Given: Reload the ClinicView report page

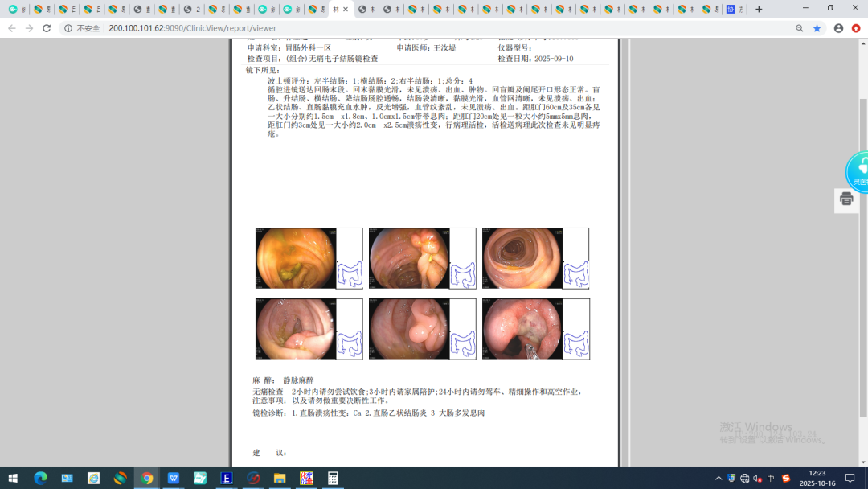Looking at the screenshot, I should [x=46, y=27].
